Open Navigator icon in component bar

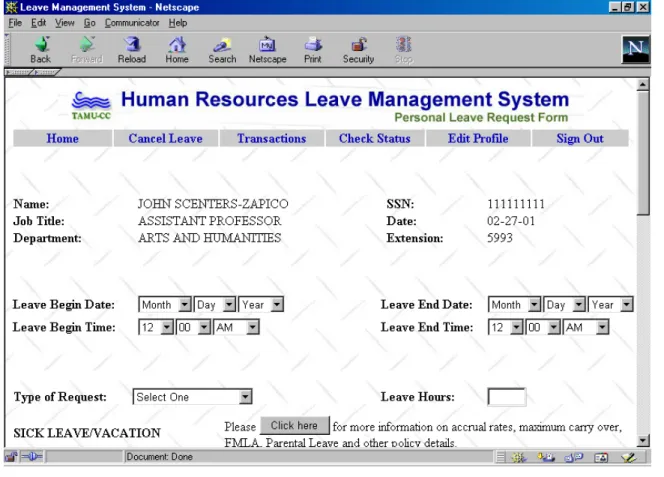click(519, 457)
